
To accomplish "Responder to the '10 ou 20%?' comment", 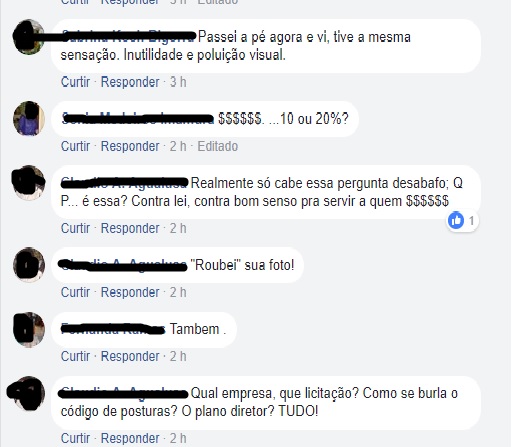I will [130, 146].
